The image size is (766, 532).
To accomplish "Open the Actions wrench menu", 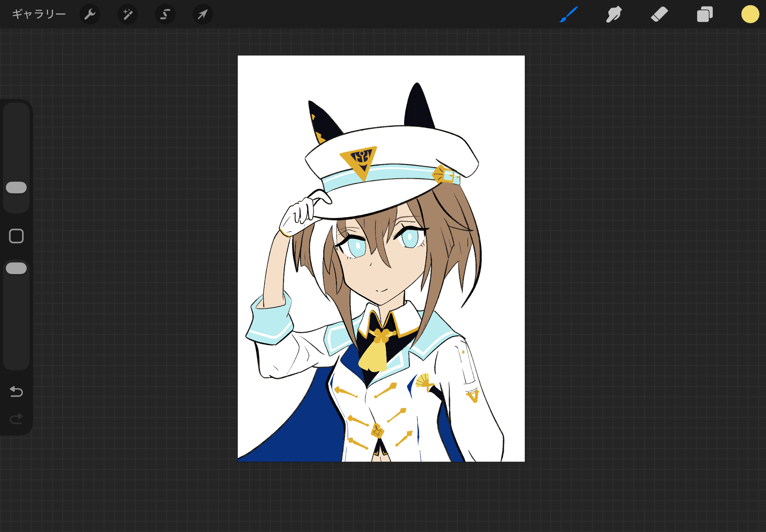I will (90, 14).
